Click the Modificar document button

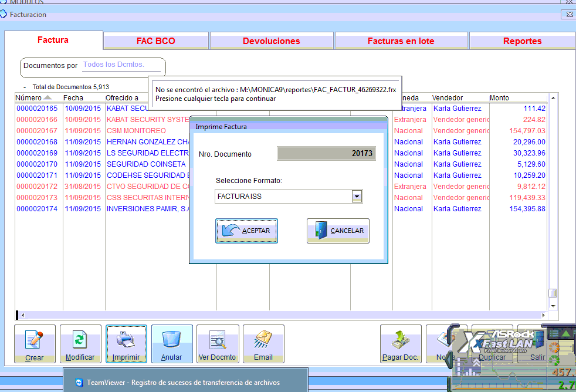point(80,344)
